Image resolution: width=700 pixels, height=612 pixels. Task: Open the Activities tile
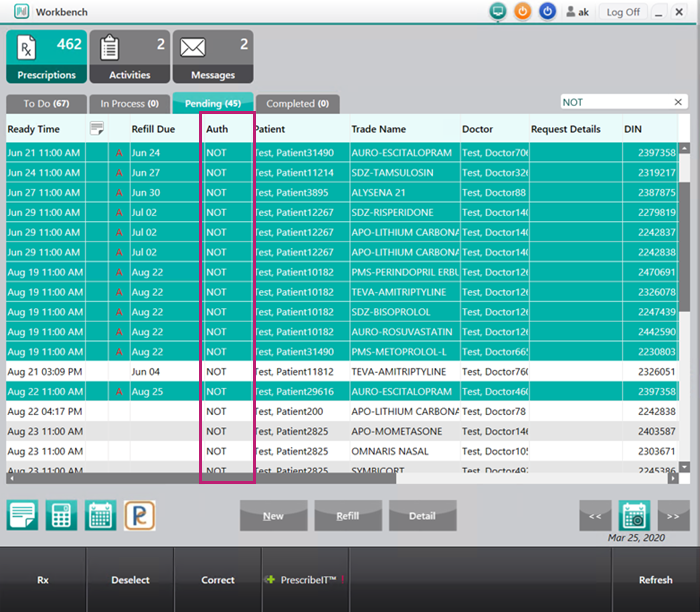coord(129,57)
